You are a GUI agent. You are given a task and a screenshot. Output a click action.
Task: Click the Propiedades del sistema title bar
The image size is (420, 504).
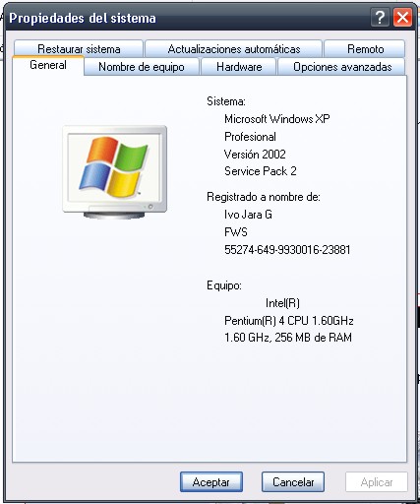point(187,18)
